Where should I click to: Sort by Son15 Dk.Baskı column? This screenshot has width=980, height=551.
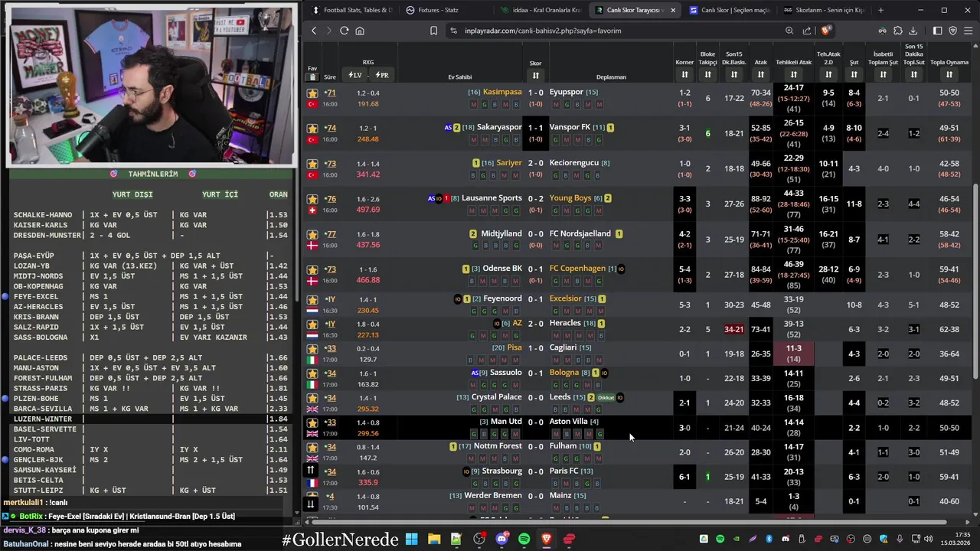click(733, 75)
